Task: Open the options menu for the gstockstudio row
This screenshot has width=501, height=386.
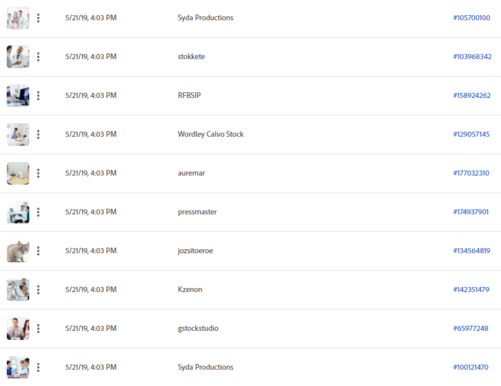Action: (x=38, y=328)
